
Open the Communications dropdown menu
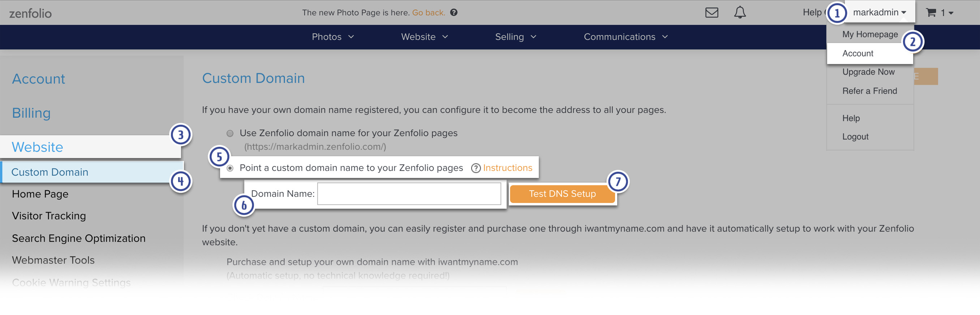tap(626, 37)
